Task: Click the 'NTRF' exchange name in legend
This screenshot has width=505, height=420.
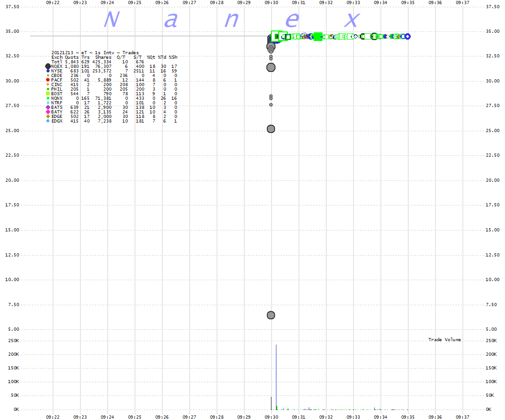Action: tap(56, 103)
